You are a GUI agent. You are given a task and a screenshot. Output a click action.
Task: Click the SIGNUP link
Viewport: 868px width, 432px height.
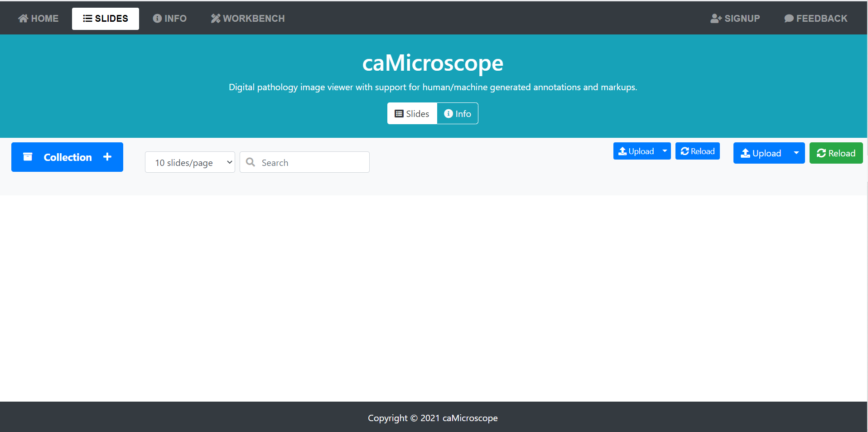click(735, 19)
